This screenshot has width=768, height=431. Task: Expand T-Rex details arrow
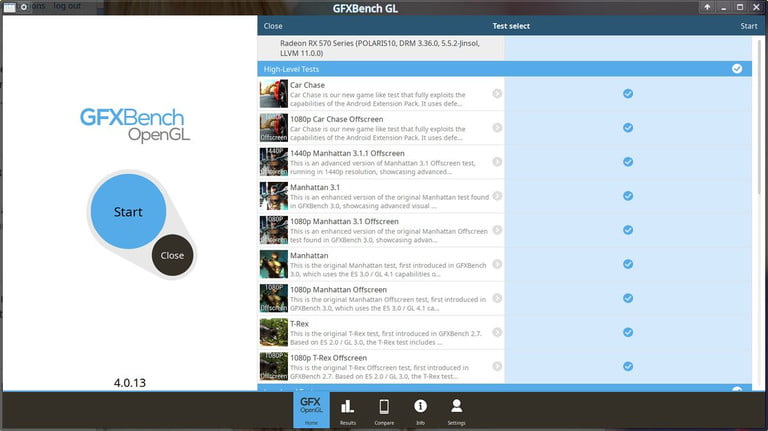click(497, 333)
